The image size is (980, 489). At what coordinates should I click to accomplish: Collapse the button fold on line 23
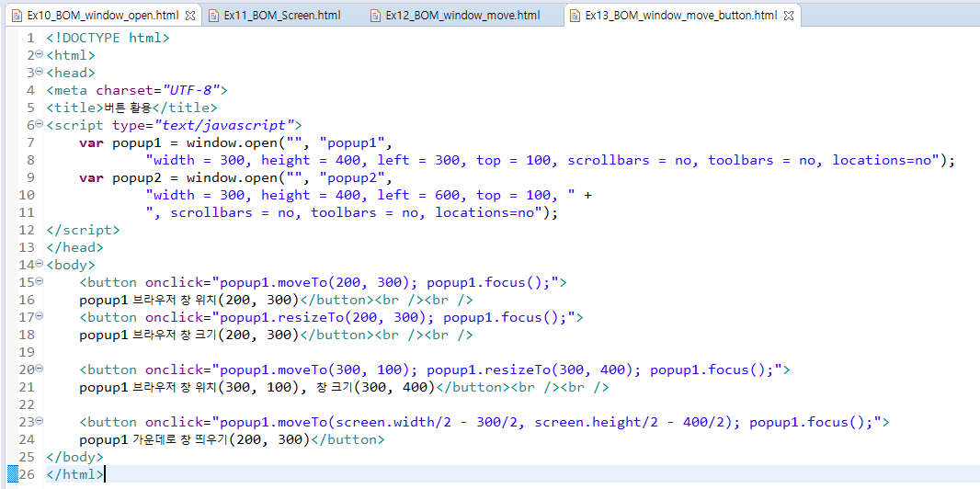39,422
